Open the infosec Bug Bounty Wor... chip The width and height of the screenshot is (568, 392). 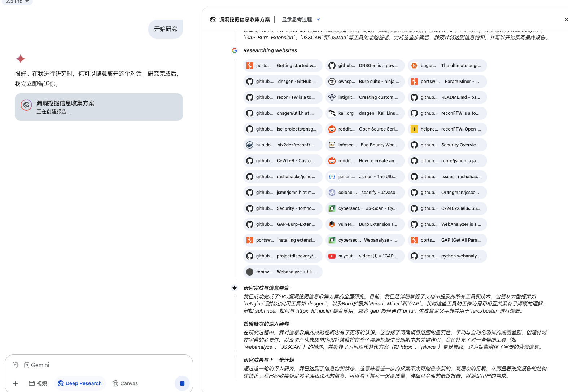[x=365, y=145]
